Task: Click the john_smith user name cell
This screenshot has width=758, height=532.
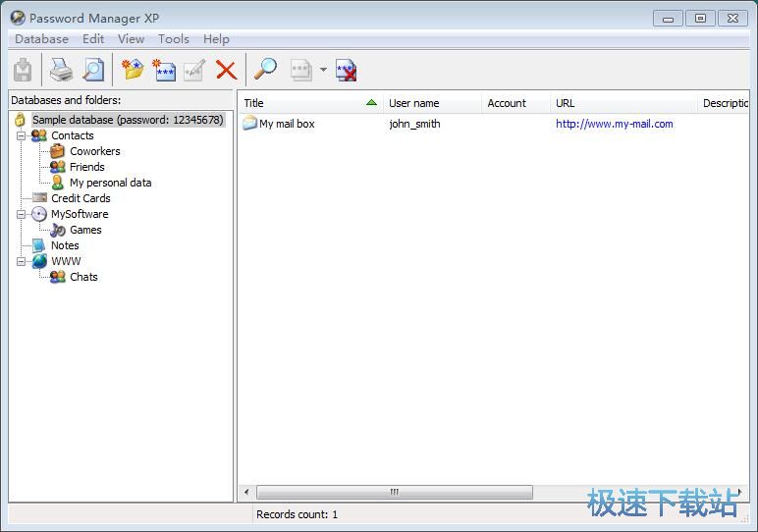Action: point(414,124)
